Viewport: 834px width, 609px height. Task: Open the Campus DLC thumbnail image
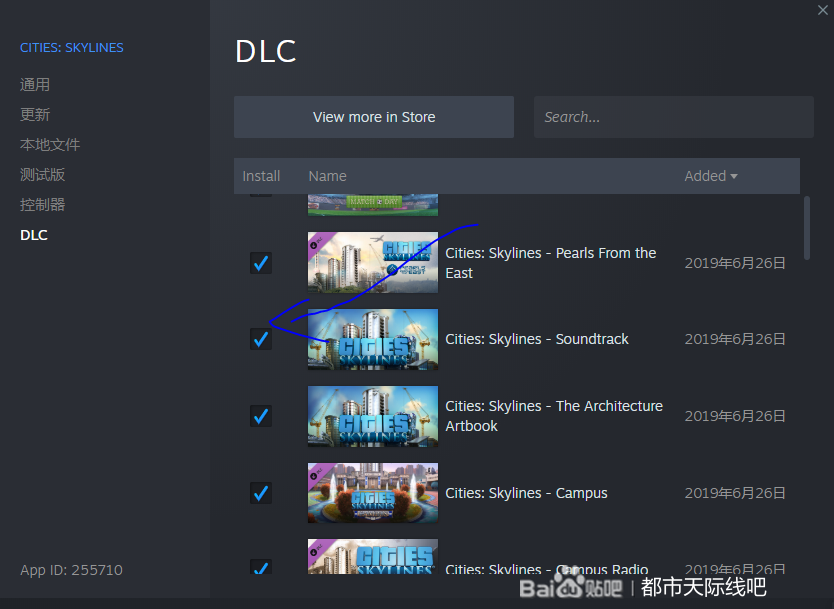pos(373,493)
